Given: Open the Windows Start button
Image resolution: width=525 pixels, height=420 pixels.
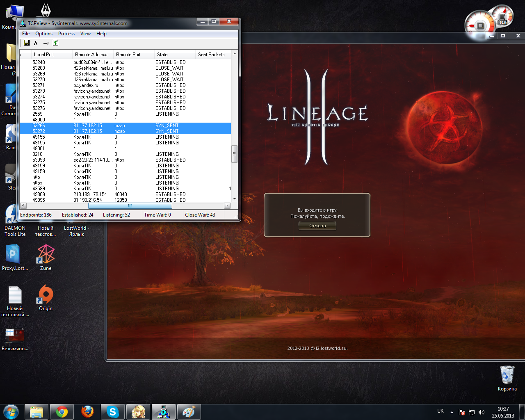Looking at the screenshot, I should click(11, 411).
